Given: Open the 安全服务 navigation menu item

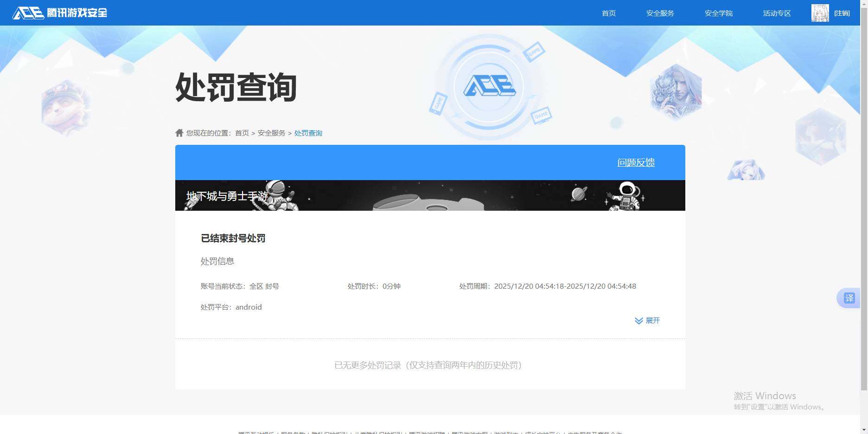Looking at the screenshot, I should pos(660,13).
